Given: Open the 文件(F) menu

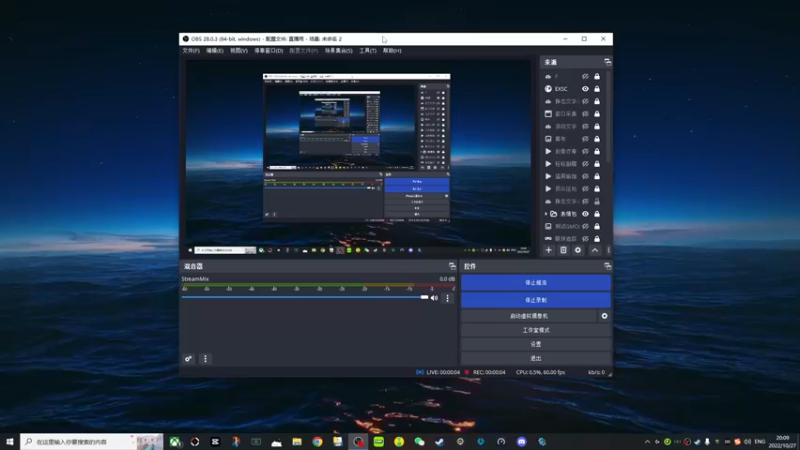Looking at the screenshot, I should pos(191,51).
